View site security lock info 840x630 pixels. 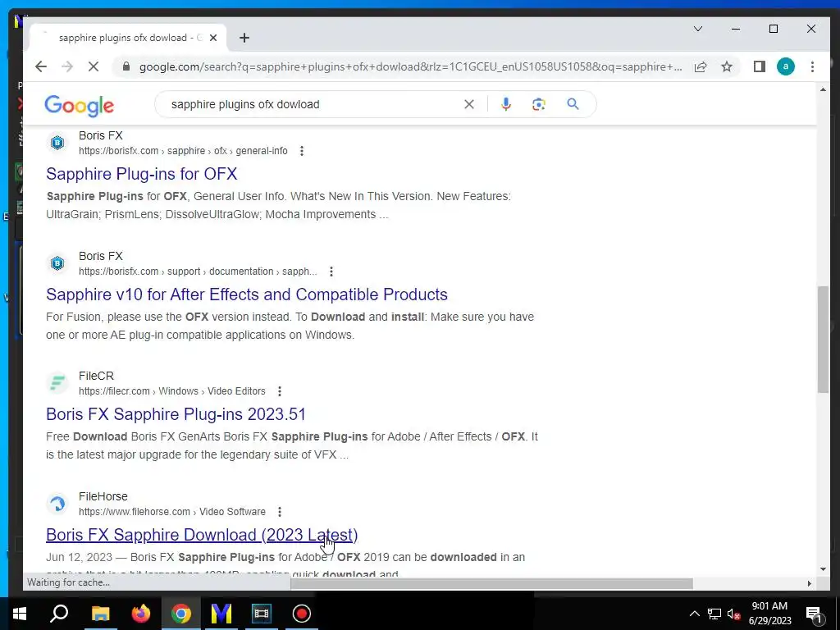126,66
